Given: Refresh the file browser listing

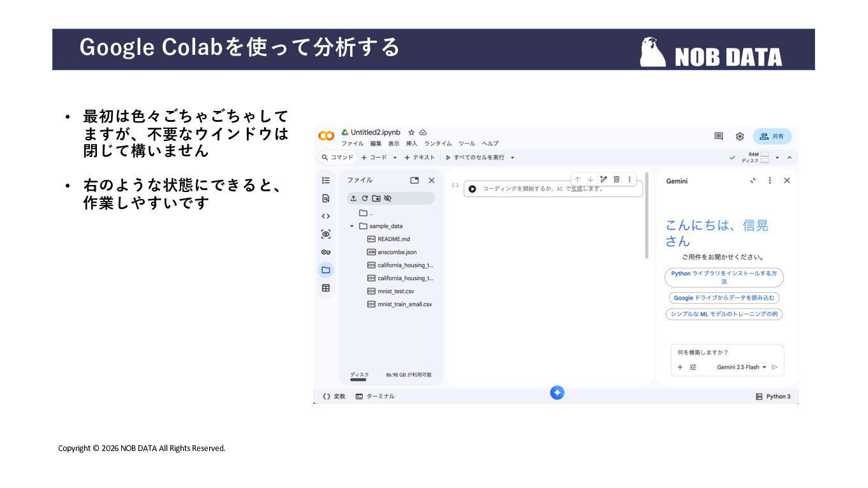Looking at the screenshot, I should (365, 198).
